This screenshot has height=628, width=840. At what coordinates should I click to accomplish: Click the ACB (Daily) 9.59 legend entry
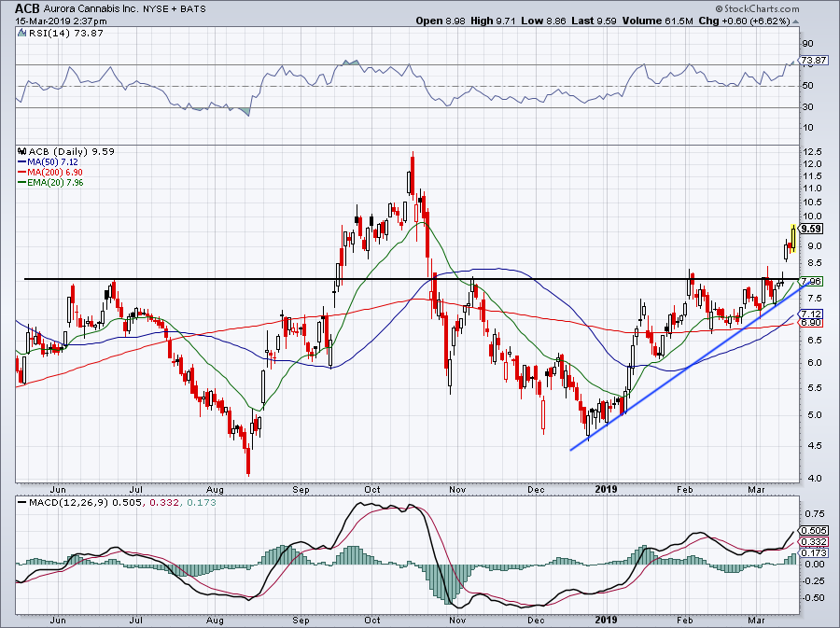[x=71, y=151]
